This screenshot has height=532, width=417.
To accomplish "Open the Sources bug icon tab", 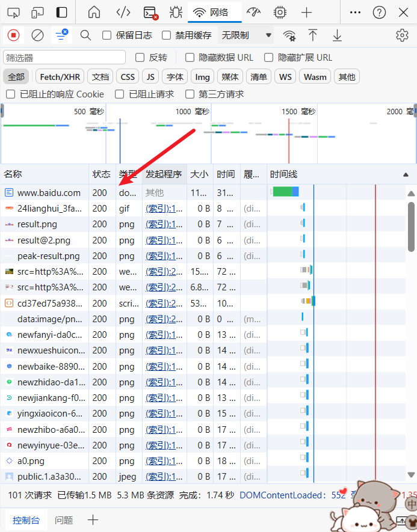I will coord(176,13).
